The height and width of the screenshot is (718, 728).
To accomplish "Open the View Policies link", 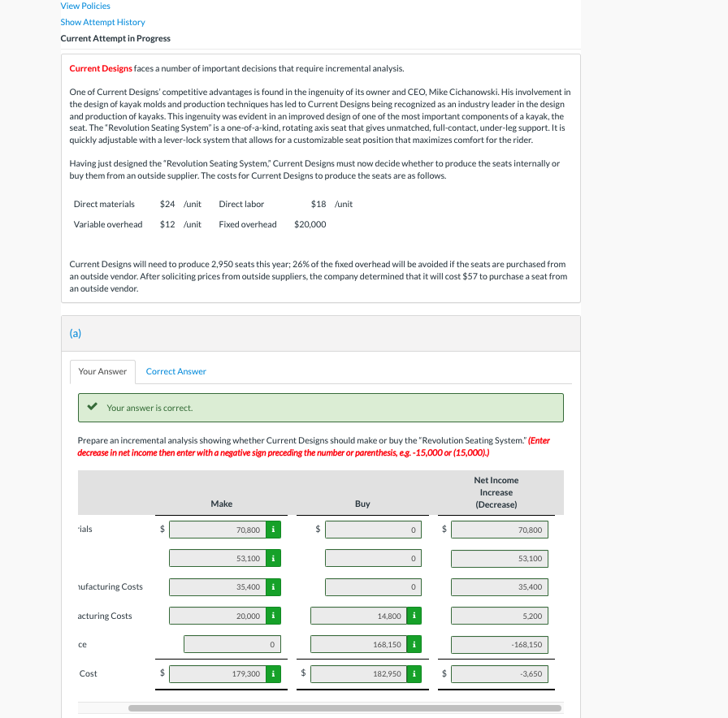I will coord(84,6).
